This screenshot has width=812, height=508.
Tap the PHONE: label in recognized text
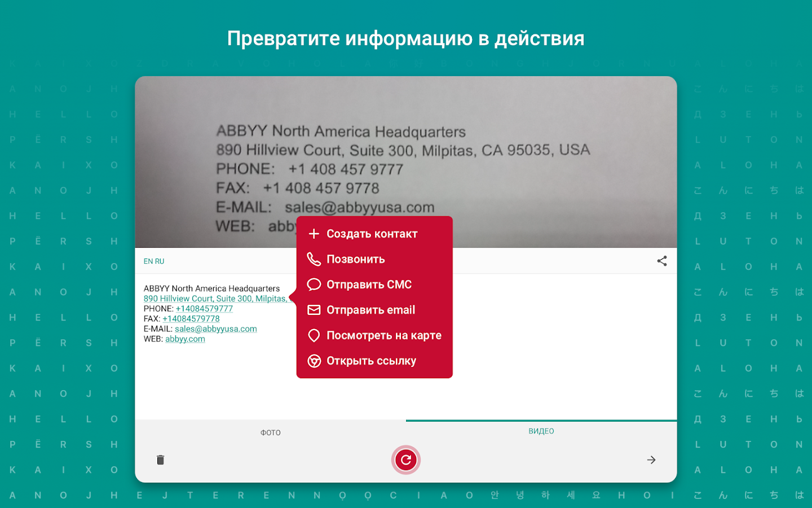[158, 309]
